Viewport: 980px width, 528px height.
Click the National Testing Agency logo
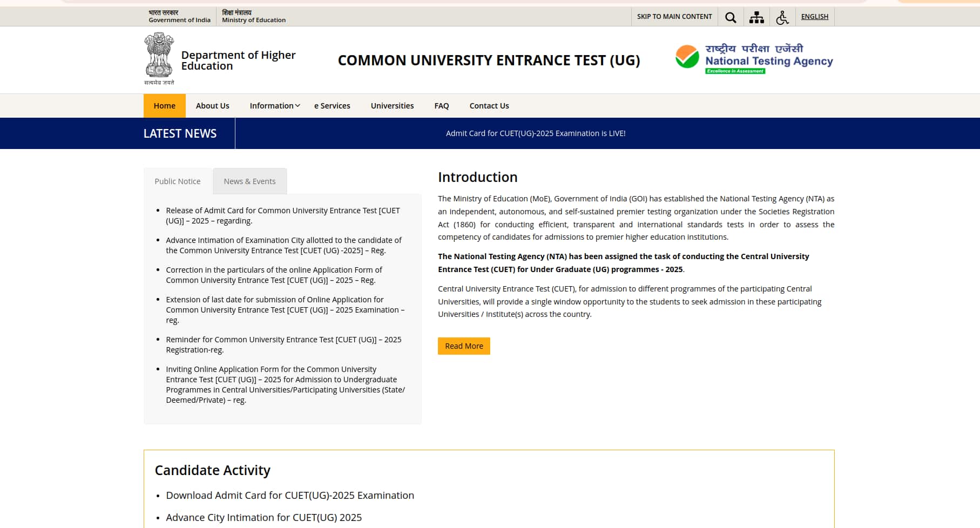point(754,59)
